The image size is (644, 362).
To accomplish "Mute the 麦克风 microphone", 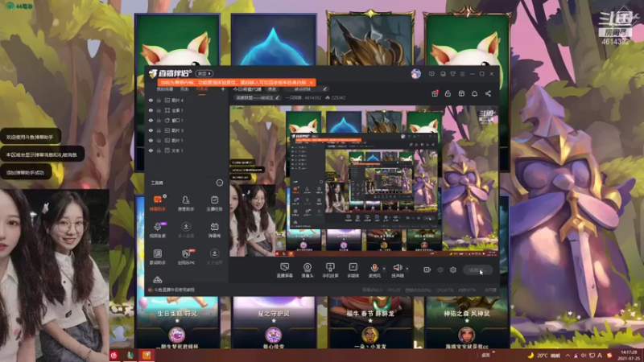I will point(374,270).
